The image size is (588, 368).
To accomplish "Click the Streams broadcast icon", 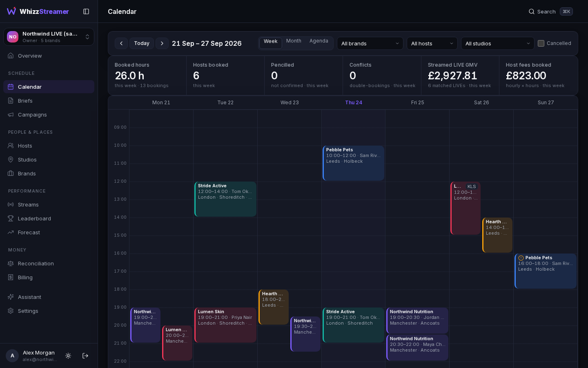I will click(11, 204).
